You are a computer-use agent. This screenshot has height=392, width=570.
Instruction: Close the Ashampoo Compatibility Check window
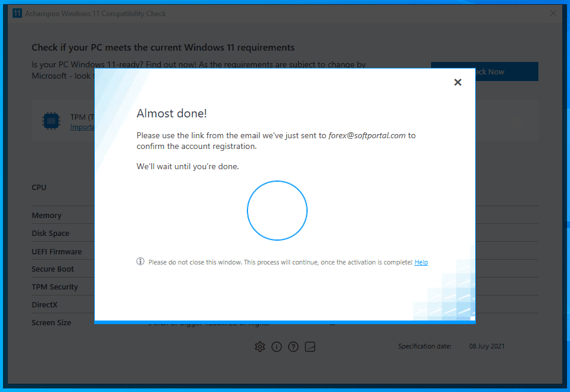[553, 14]
